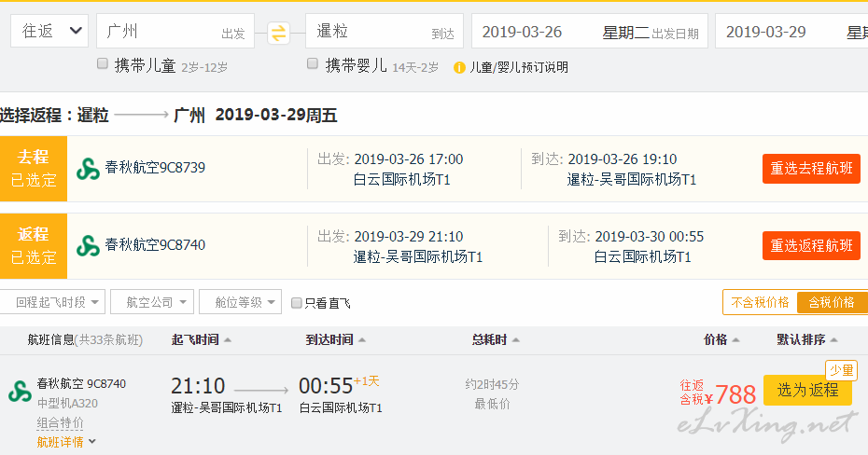The width and height of the screenshot is (868, 455).
Task: Sort by price arrow
Action: (735, 340)
